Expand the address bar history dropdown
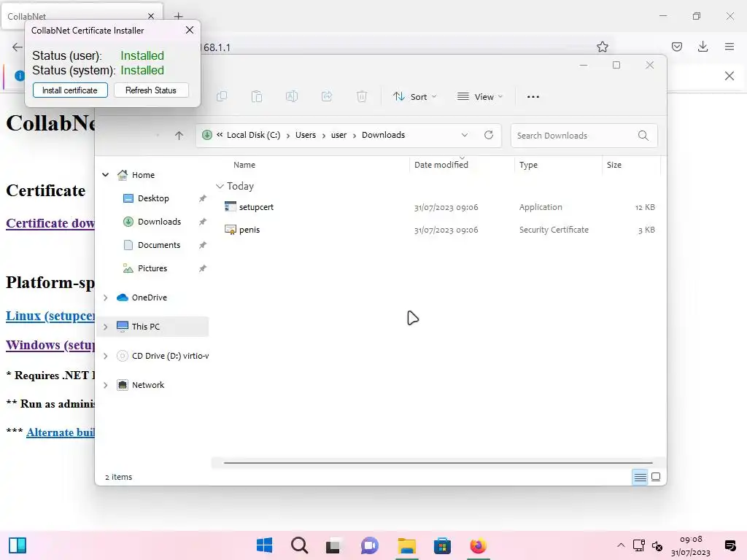 pyautogui.click(x=465, y=135)
